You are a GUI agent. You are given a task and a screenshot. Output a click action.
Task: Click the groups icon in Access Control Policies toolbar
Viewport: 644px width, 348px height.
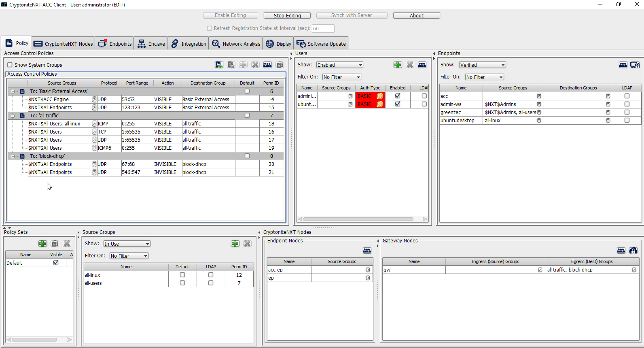(x=267, y=65)
